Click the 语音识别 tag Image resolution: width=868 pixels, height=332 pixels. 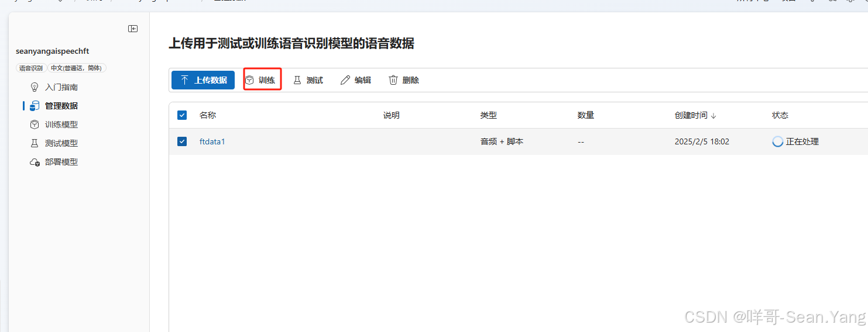30,68
